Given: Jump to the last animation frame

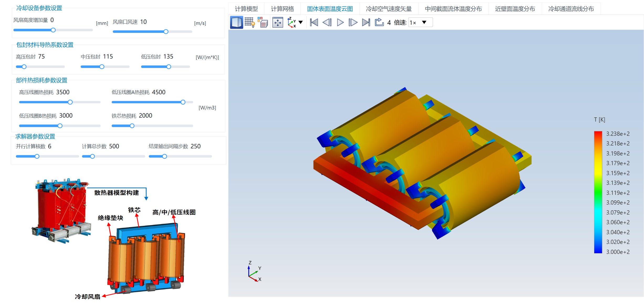Looking at the screenshot, I should pyautogui.click(x=366, y=23).
